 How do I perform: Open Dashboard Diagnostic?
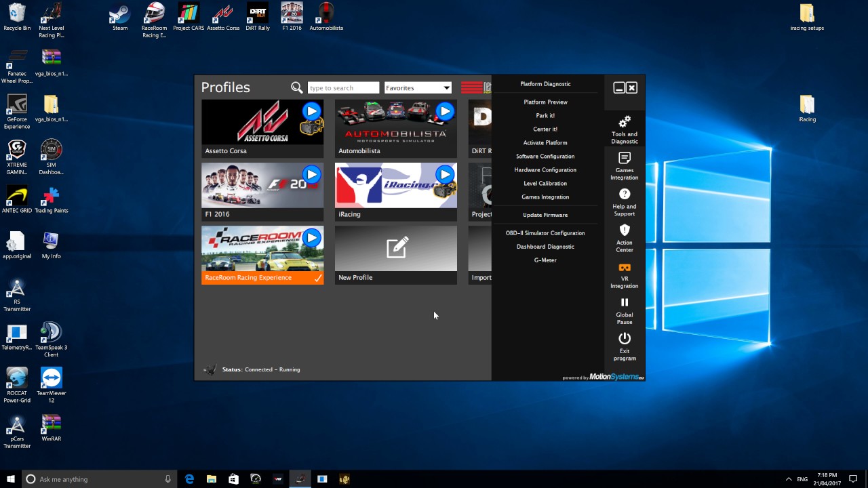[545, 247]
